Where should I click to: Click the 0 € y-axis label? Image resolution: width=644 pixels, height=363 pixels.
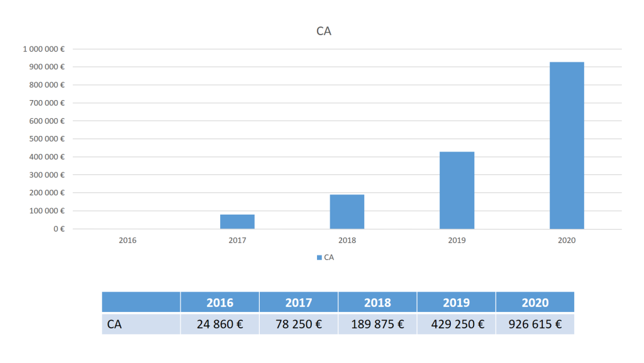(59, 229)
